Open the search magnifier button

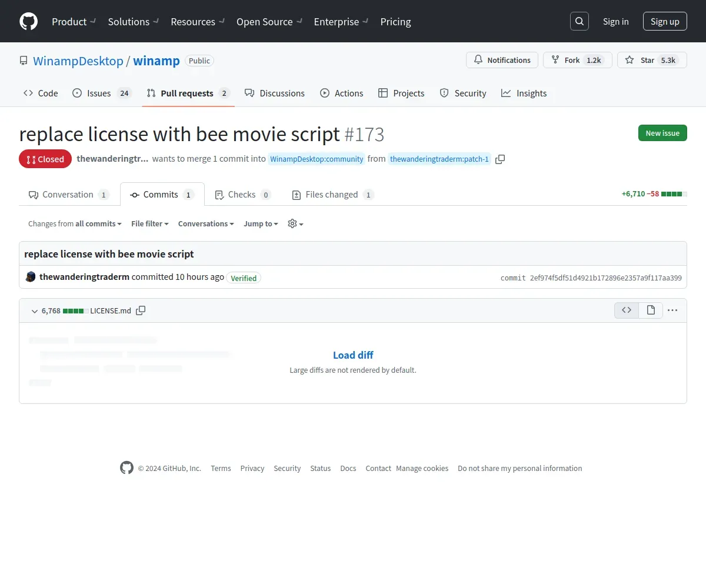pos(580,21)
